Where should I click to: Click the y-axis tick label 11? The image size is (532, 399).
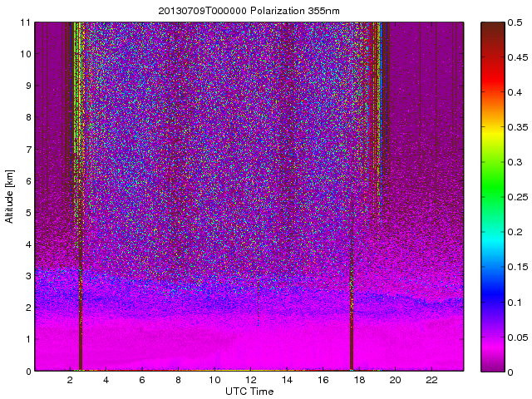tap(25, 22)
